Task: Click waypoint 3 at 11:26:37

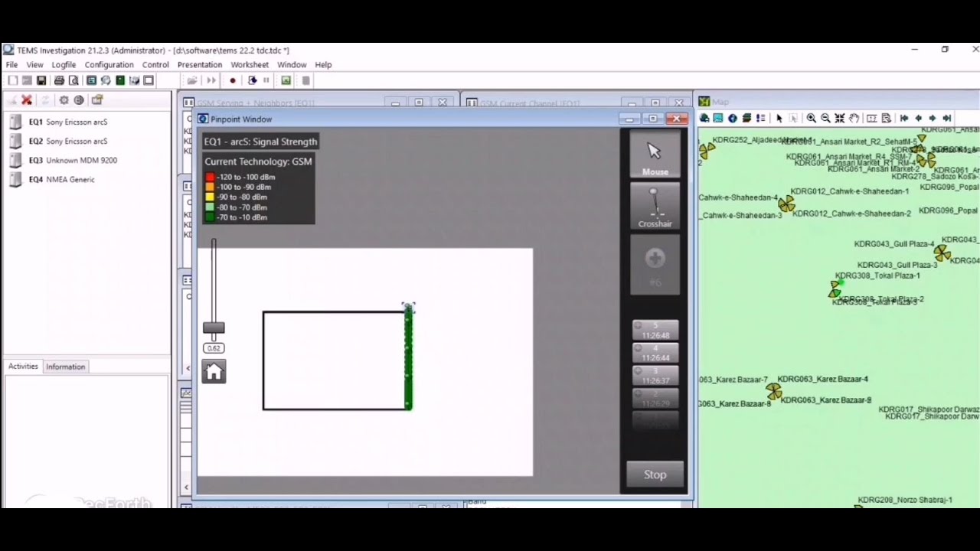Action: (655, 376)
